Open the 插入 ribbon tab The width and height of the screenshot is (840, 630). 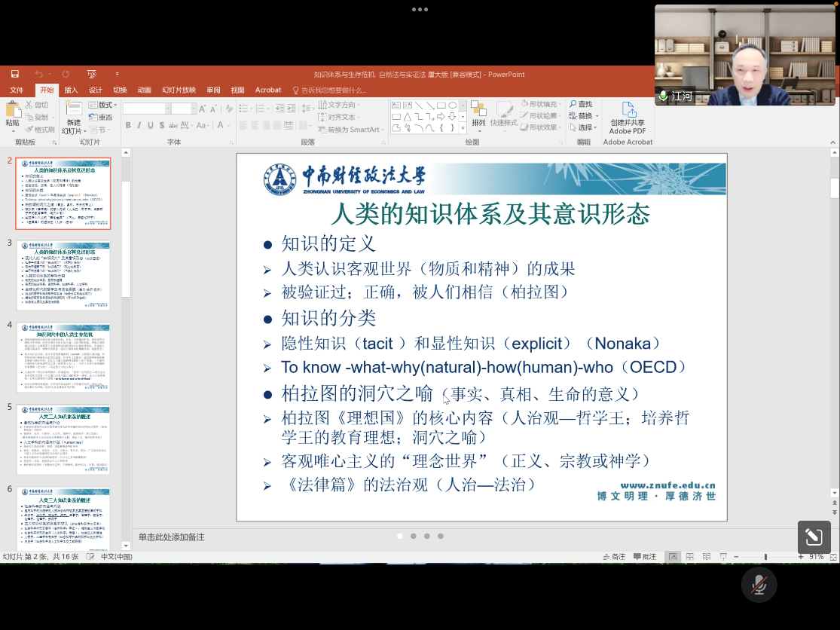coord(71,90)
